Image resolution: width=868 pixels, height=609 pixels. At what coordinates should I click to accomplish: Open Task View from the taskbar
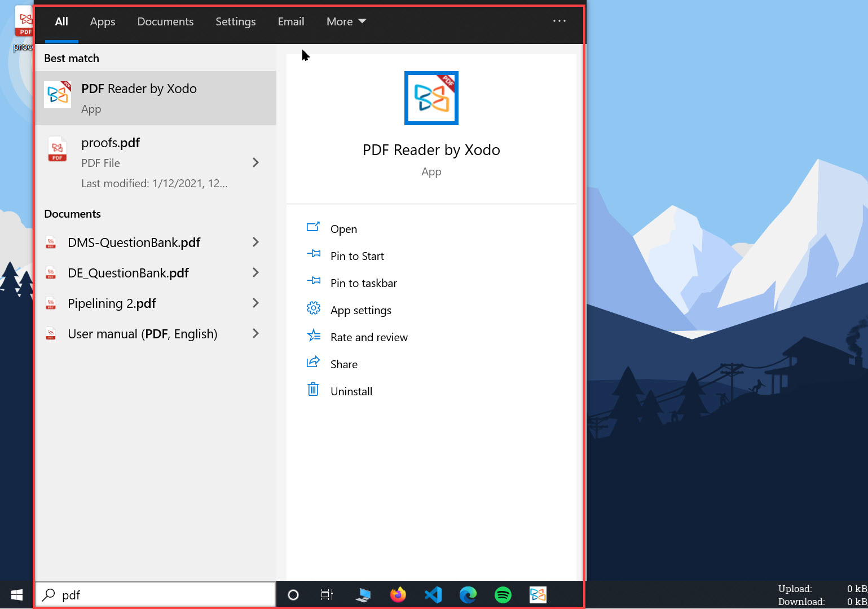coord(327,595)
